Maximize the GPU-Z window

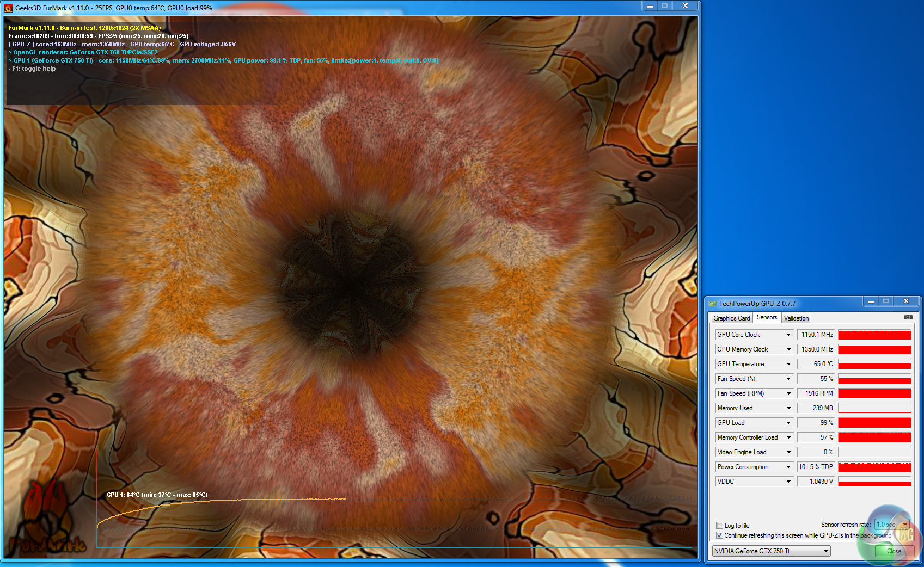[886, 301]
